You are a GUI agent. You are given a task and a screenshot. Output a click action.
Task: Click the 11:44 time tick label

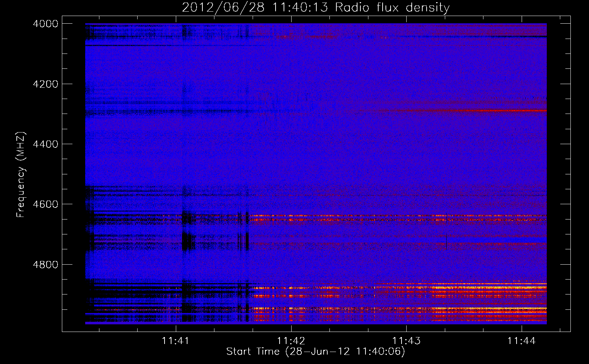pyautogui.click(x=522, y=341)
